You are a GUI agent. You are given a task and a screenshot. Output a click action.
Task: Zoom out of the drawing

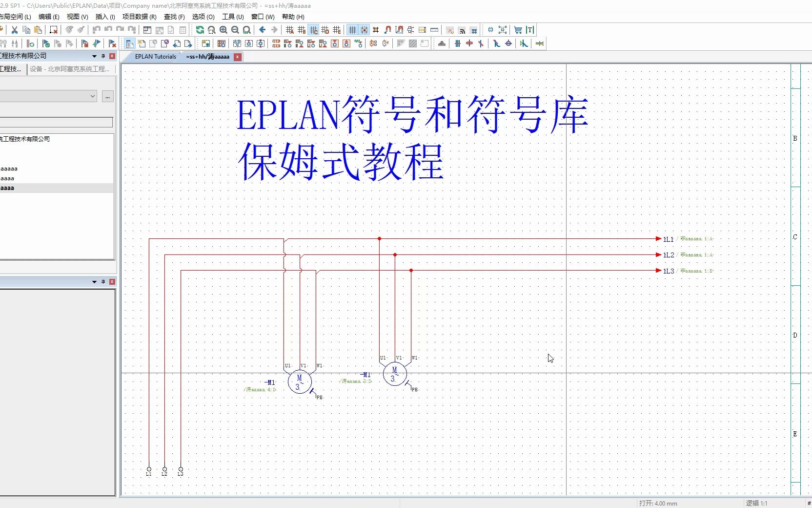[x=235, y=30]
